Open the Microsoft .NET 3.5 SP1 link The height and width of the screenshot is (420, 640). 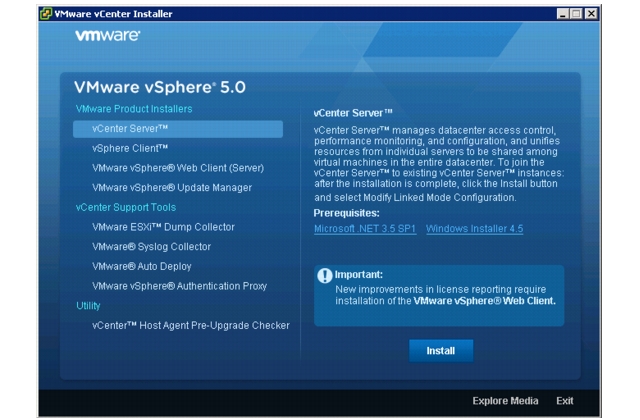(x=365, y=229)
